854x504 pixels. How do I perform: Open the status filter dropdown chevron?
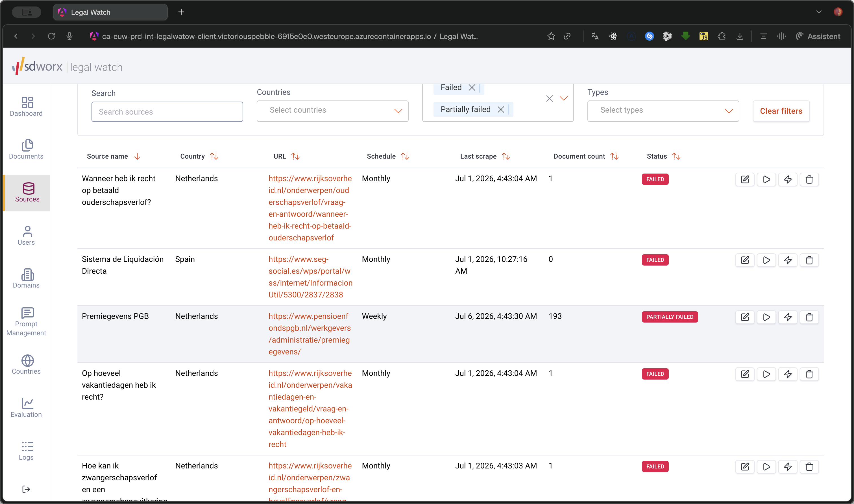563,98
